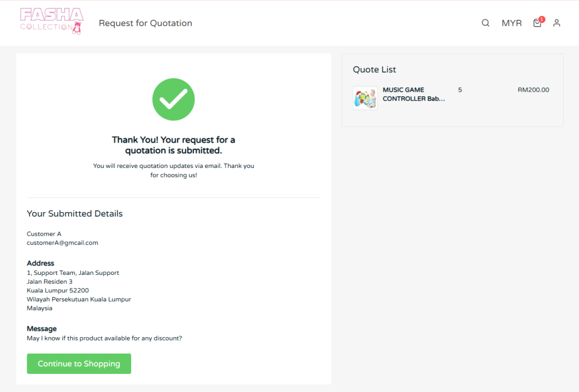Click the Thank You confirmation heading
579x392 pixels.
coord(174,145)
